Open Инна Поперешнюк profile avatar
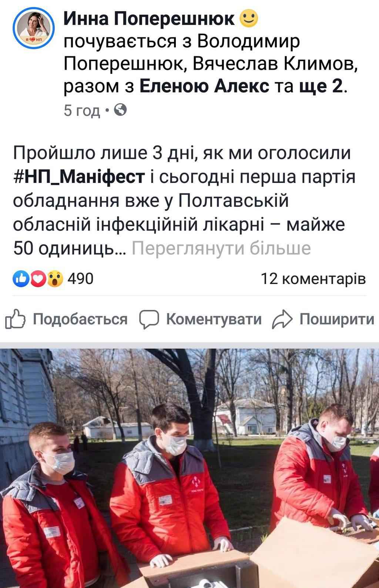Image resolution: width=379 pixels, height=588 pixels. [x=34, y=27]
